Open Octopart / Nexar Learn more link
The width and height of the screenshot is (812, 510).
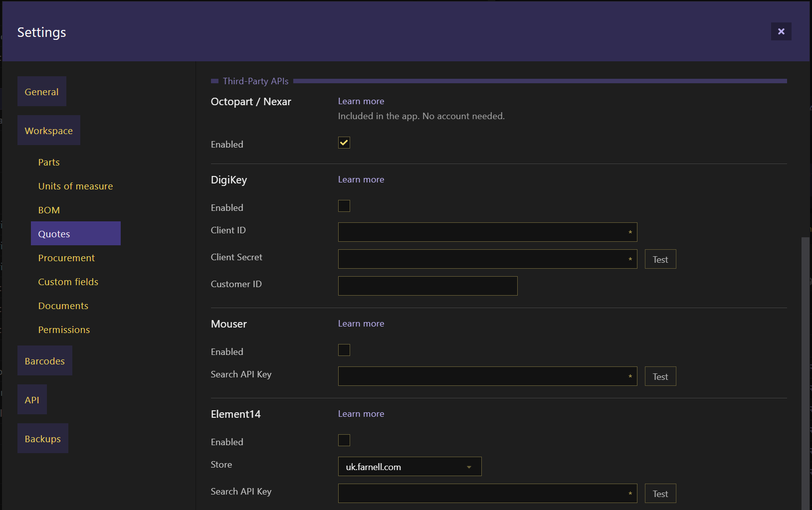[x=361, y=101]
